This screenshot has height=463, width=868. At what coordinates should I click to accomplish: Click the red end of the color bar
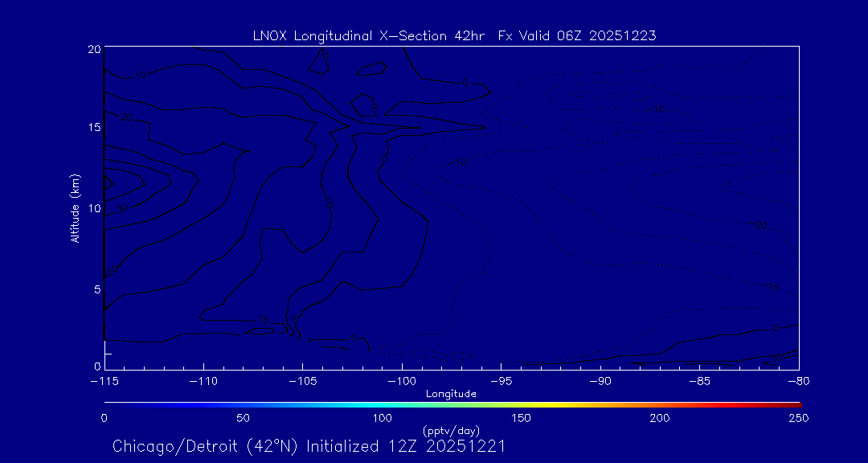tap(792, 404)
